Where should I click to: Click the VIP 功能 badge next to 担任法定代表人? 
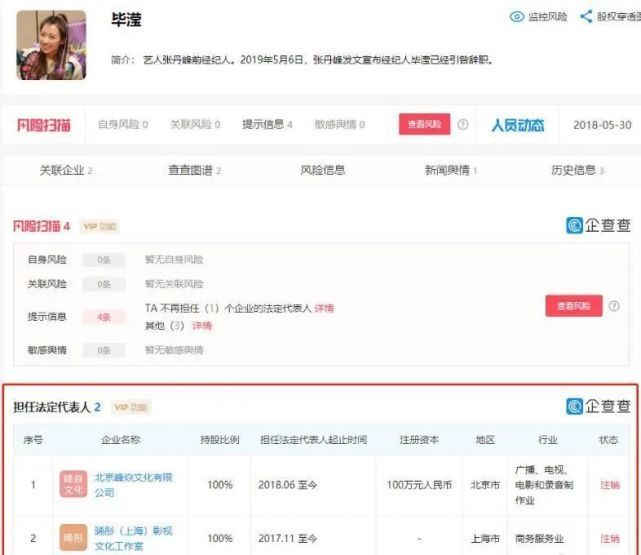pos(131,407)
